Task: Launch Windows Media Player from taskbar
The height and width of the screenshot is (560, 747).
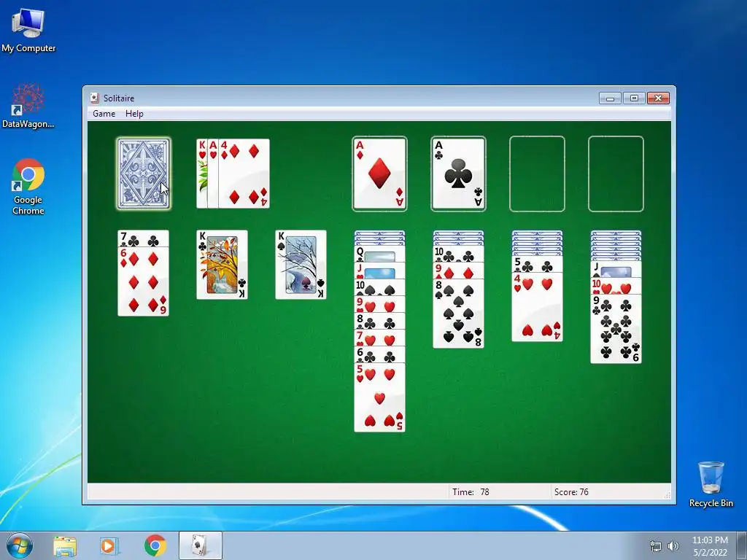Action: point(108,545)
